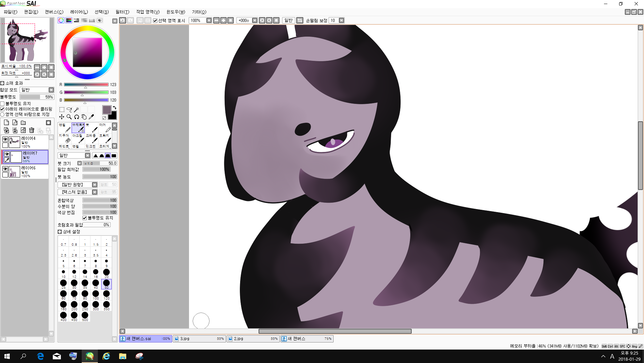Choose the lasso selection tool
The width and height of the screenshot is (644, 363).
pyautogui.click(x=69, y=110)
